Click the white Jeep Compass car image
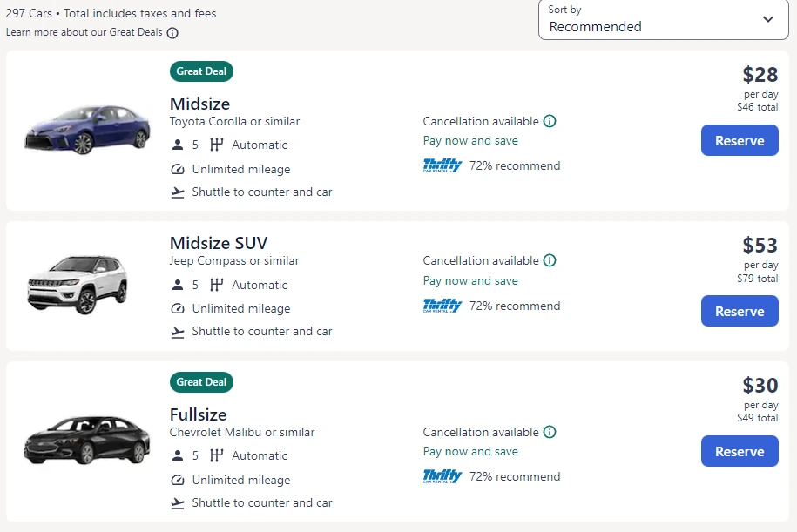Image resolution: width=797 pixels, height=532 pixels. [x=77, y=284]
